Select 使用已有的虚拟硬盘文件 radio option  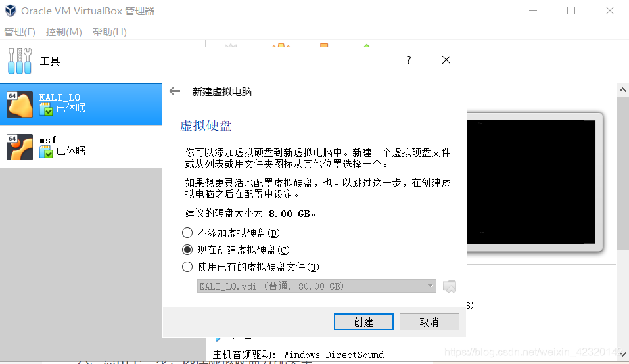pos(187,267)
